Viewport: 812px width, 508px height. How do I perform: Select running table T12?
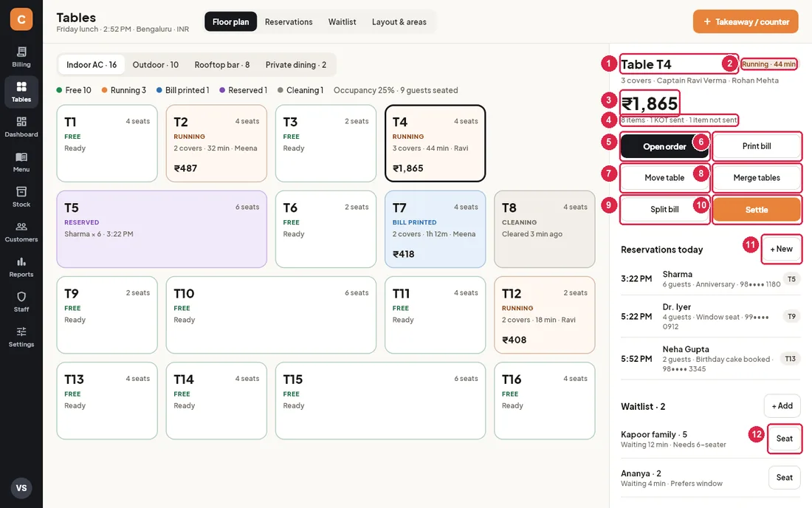(544, 315)
